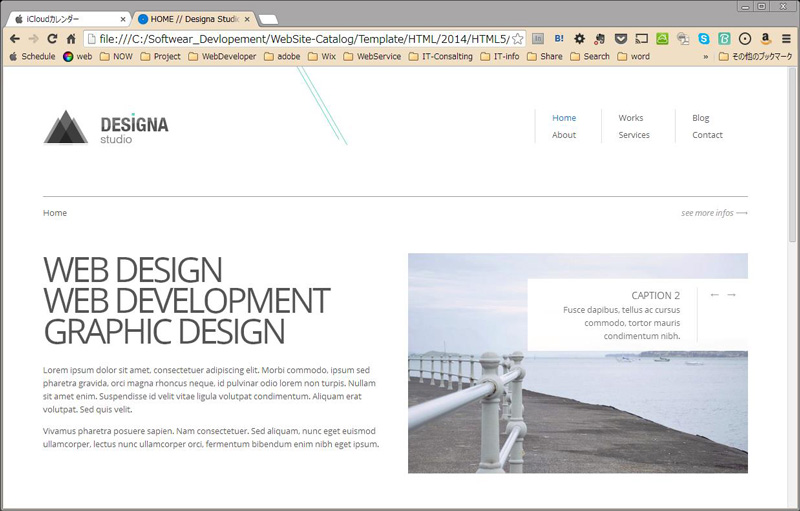Go to the About page link
This screenshot has height=511, width=800.
(x=564, y=135)
